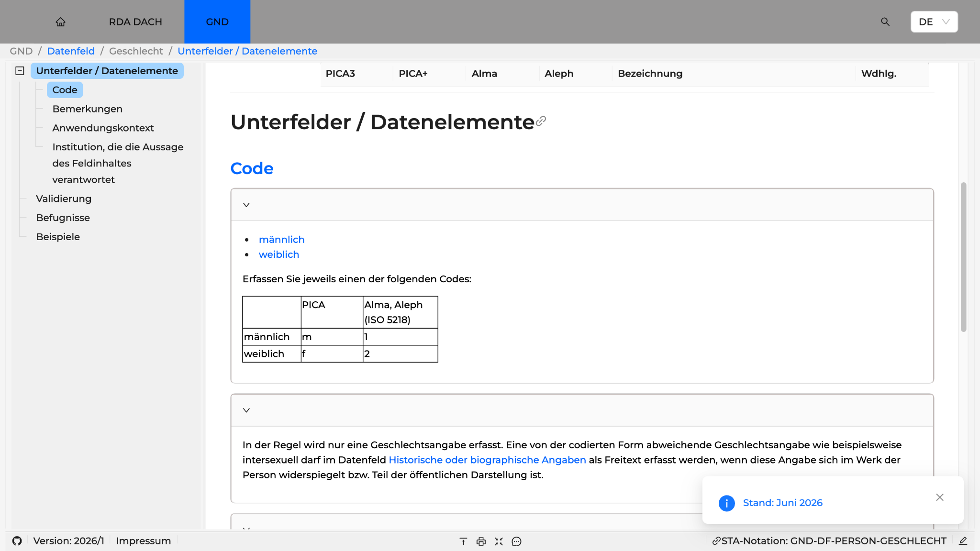
Task: Follow the männlich link
Action: (281, 240)
